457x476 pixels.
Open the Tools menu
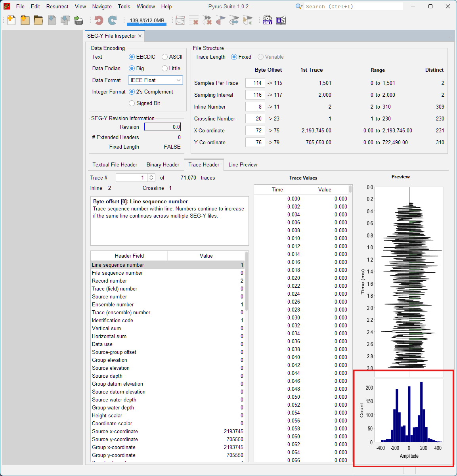point(124,6)
